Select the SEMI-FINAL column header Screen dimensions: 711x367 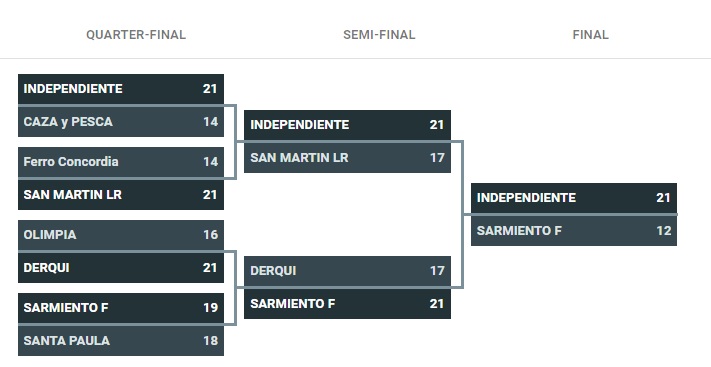(x=379, y=35)
